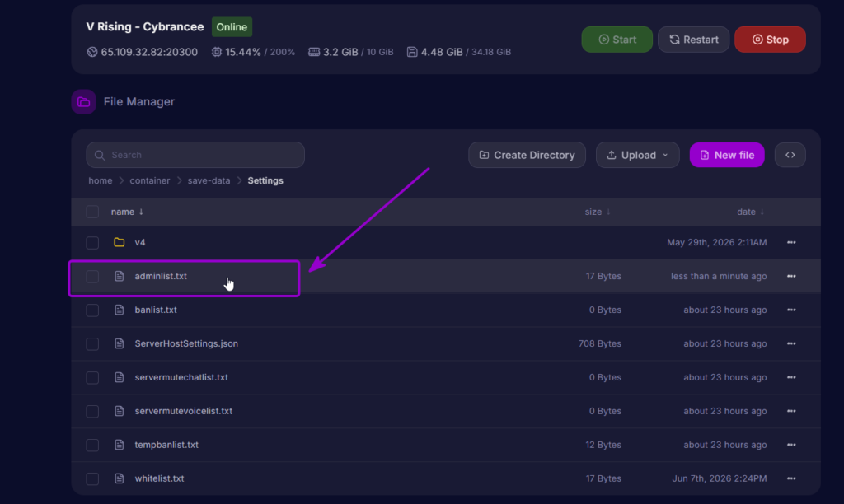This screenshot has width=844, height=504.
Task: Open more options for servermutechatlist.txt
Action: click(x=791, y=377)
